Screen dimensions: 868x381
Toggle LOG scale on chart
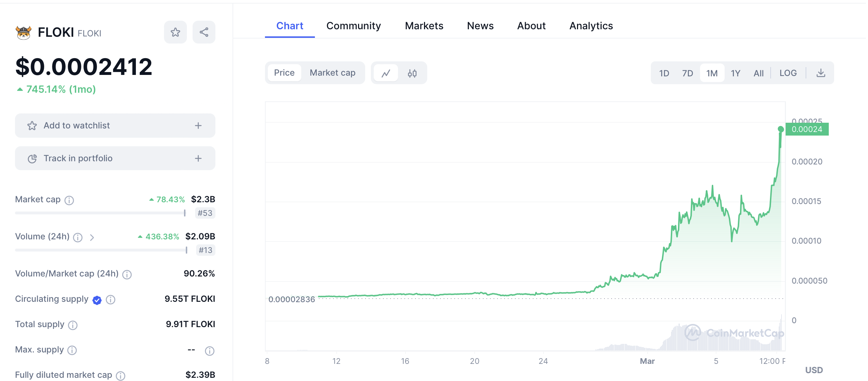coord(788,73)
